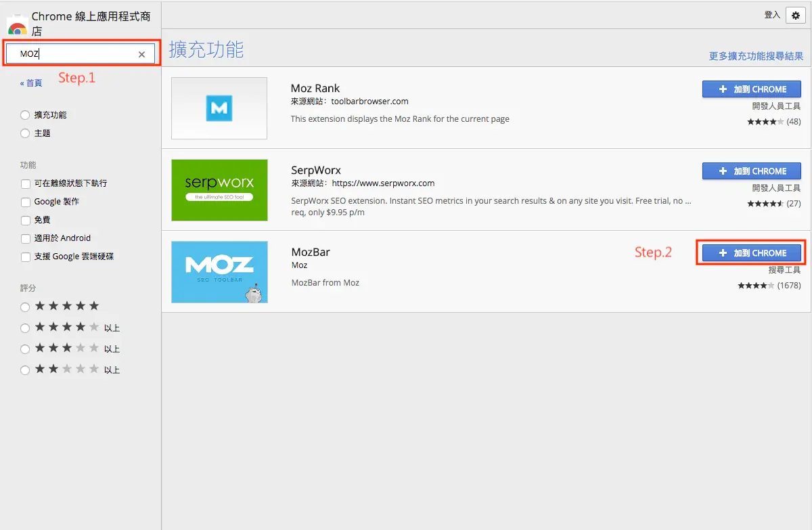The height and width of the screenshot is (530, 812).
Task: Check the 適用於 Android checkbox
Action: point(26,238)
